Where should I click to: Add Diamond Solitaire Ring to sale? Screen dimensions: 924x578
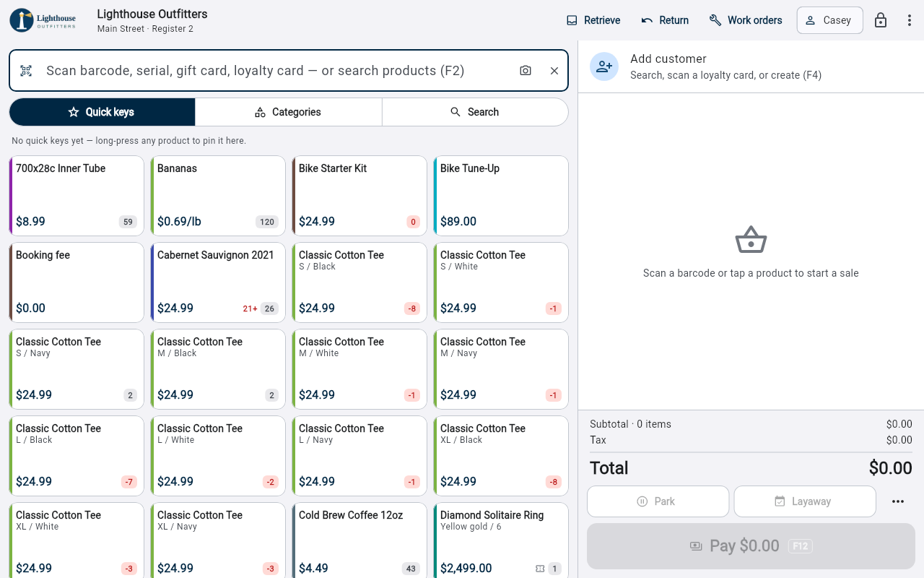coord(501,540)
